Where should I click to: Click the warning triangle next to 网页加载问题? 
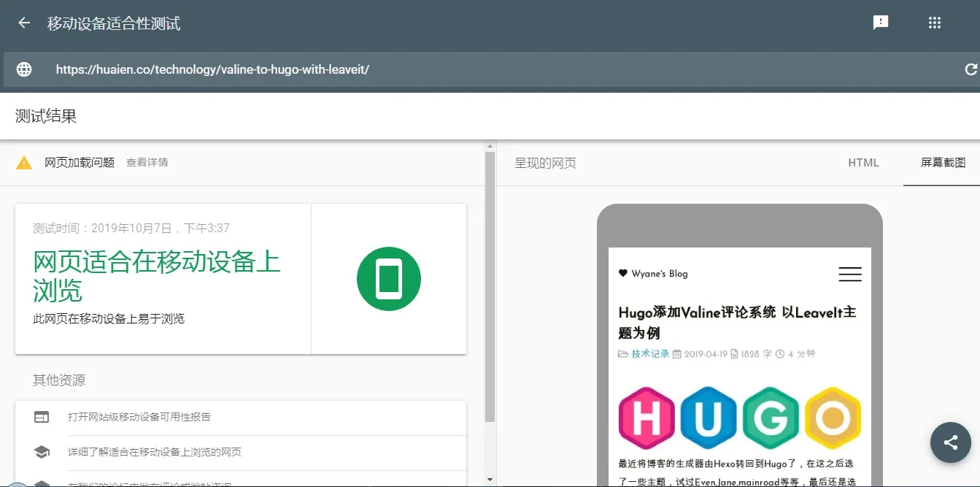(x=24, y=162)
